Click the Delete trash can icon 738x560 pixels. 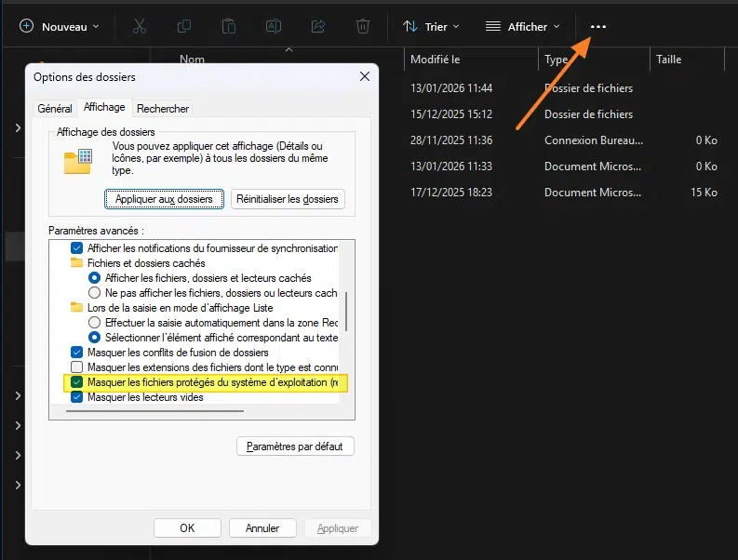pos(363,27)
